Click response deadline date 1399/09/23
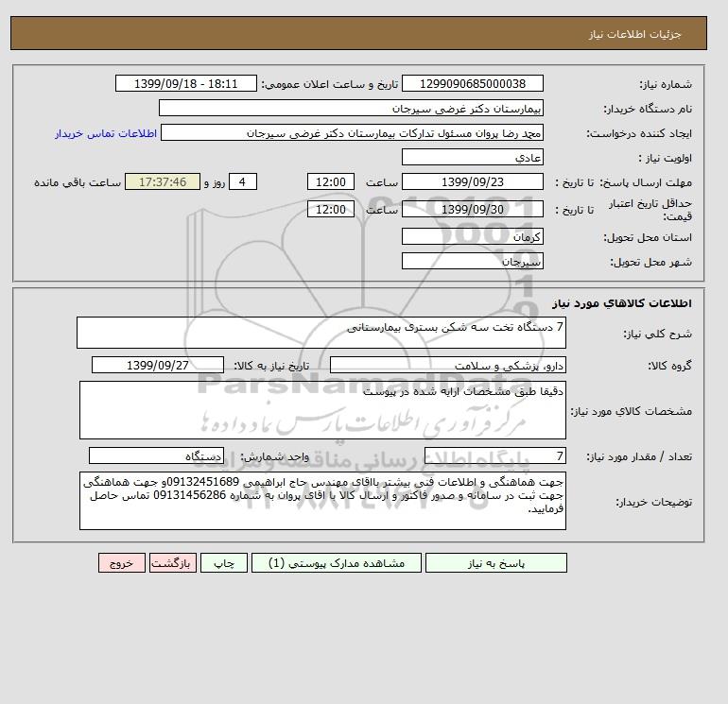 click(x=473, y=182)
